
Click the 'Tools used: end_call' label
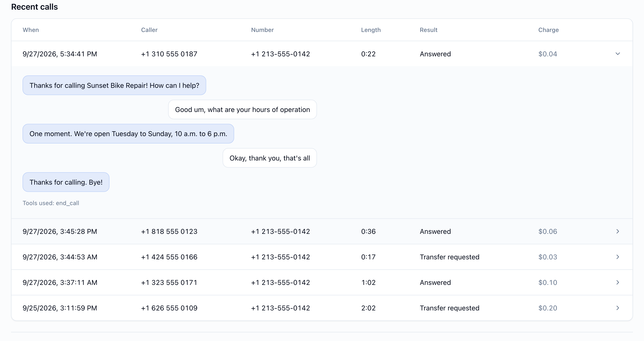(51, 203)
